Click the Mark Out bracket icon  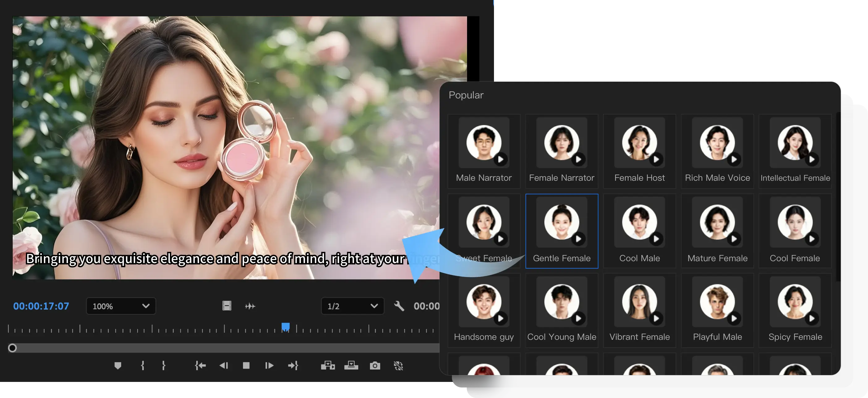[164, 366]
